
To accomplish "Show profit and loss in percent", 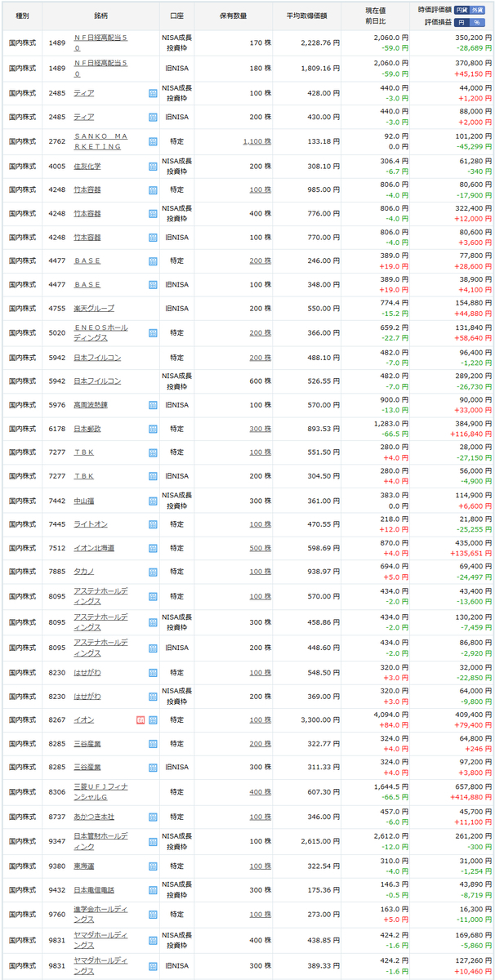I will [479, 20].
